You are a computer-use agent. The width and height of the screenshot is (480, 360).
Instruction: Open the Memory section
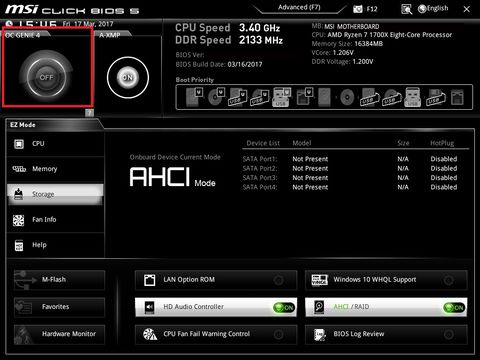click(56, 169)
